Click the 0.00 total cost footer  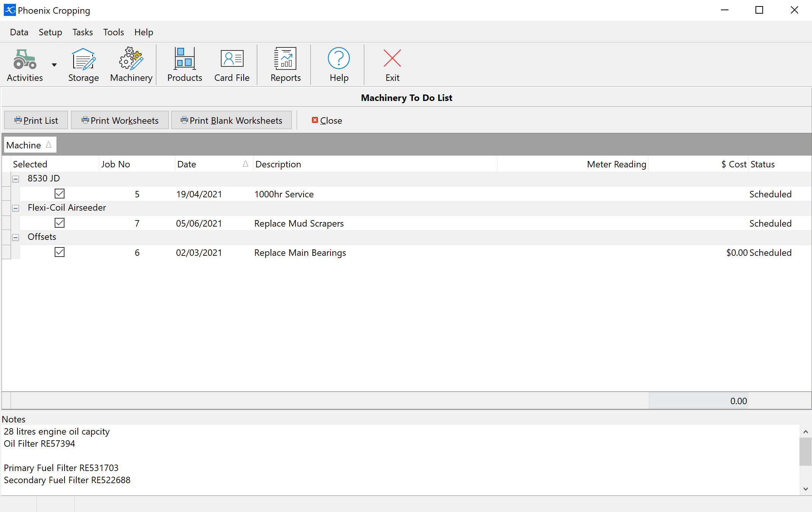699,401
